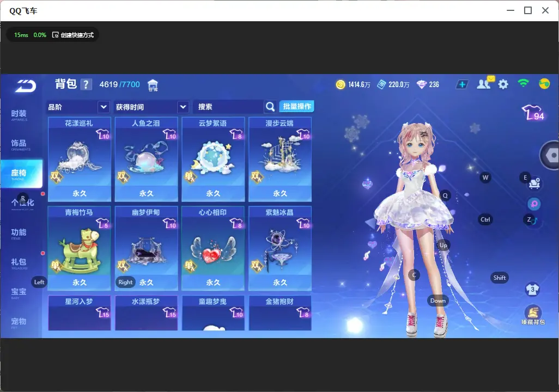Click the rotate icon near key Z
559x392 pixels.
(534, 221)
